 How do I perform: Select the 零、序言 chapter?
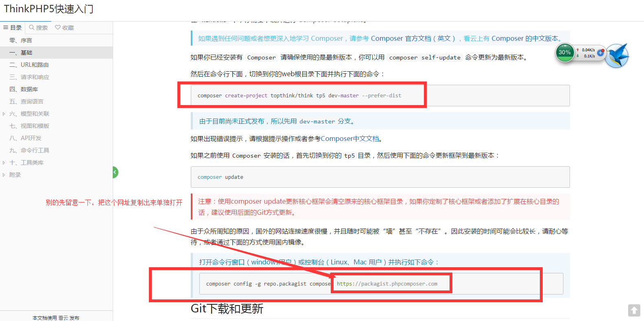click(56, 40)
